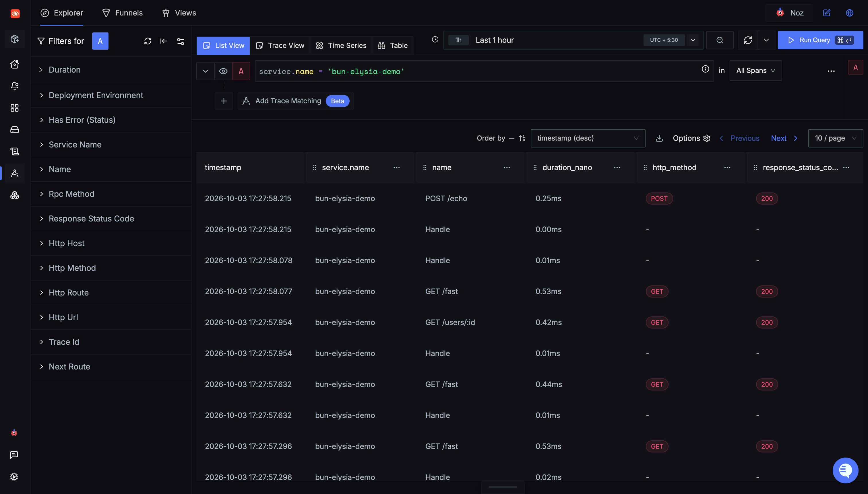Viewport: 868px width, 494px height.
Task: Toggle the order by sort direction icon
Action: 522,139
